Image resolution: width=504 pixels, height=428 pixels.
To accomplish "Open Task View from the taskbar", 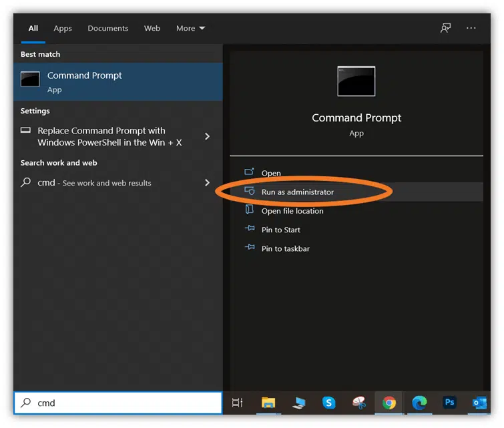I will (x=238, y=403).
